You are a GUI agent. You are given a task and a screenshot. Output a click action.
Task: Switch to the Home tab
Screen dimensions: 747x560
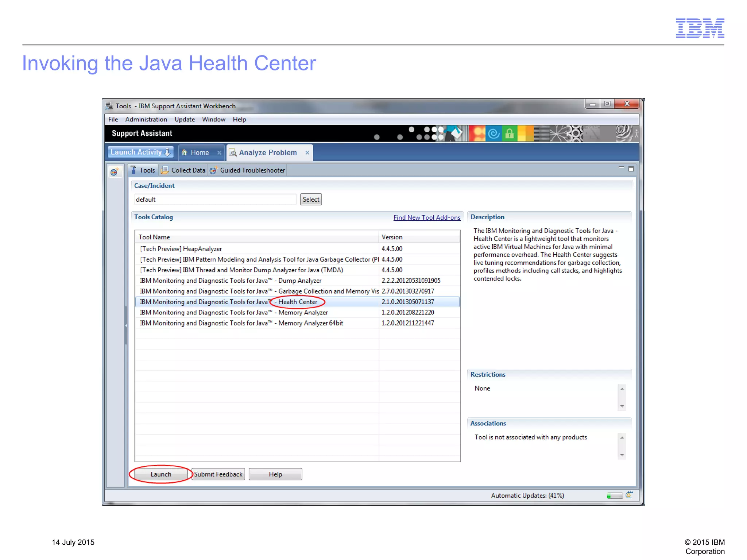point(200,152)
